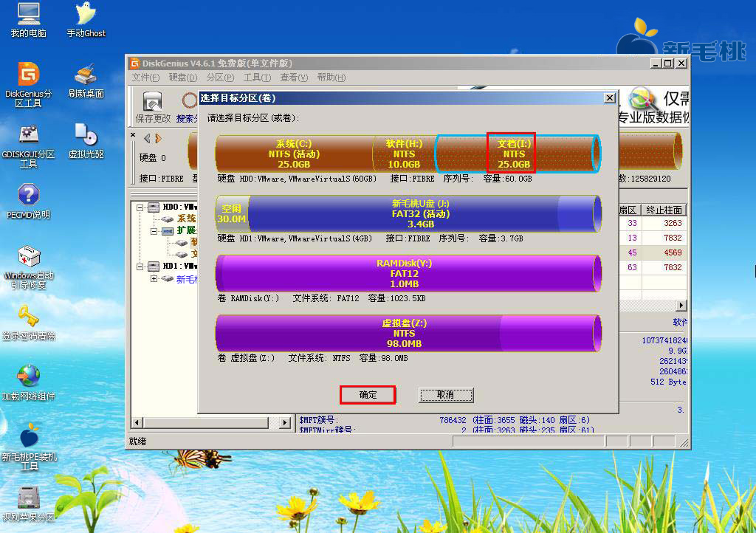Image resolution: width=756 pixels, height=533 pixels.
Task: Click the 硬盘 HD1:VMware disk info line
Action: pyautogui.click(x=371, y=238)
